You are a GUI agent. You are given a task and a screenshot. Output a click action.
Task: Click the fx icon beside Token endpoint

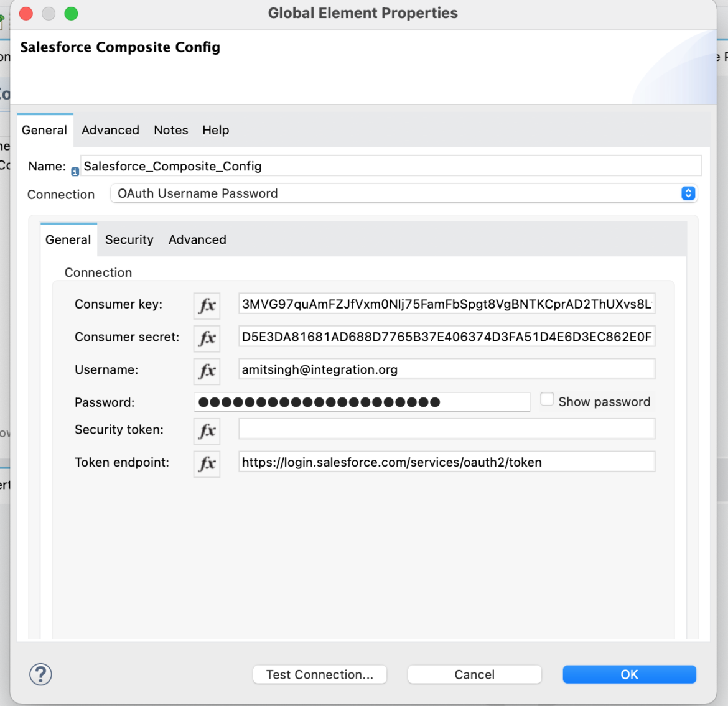click(207, 463)
